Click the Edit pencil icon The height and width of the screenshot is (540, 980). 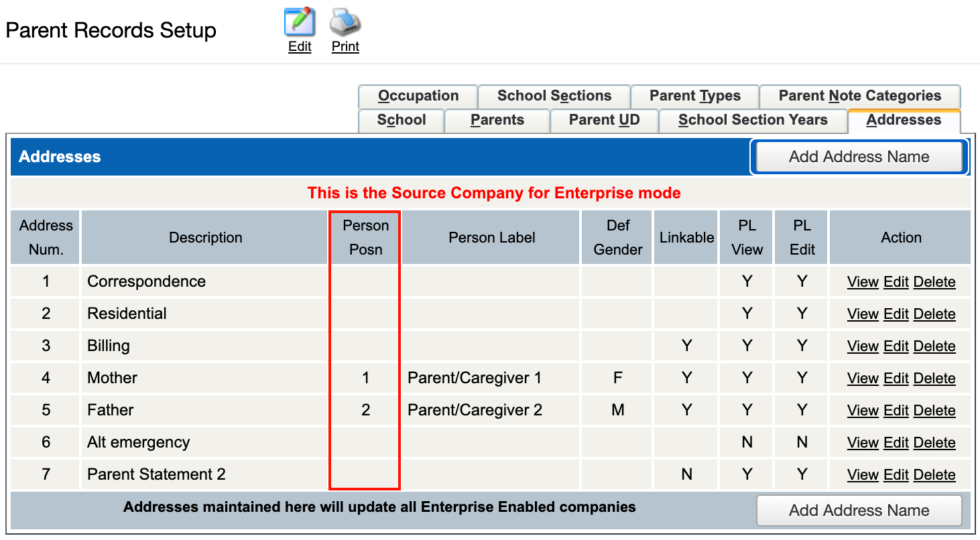coord(300,23)
